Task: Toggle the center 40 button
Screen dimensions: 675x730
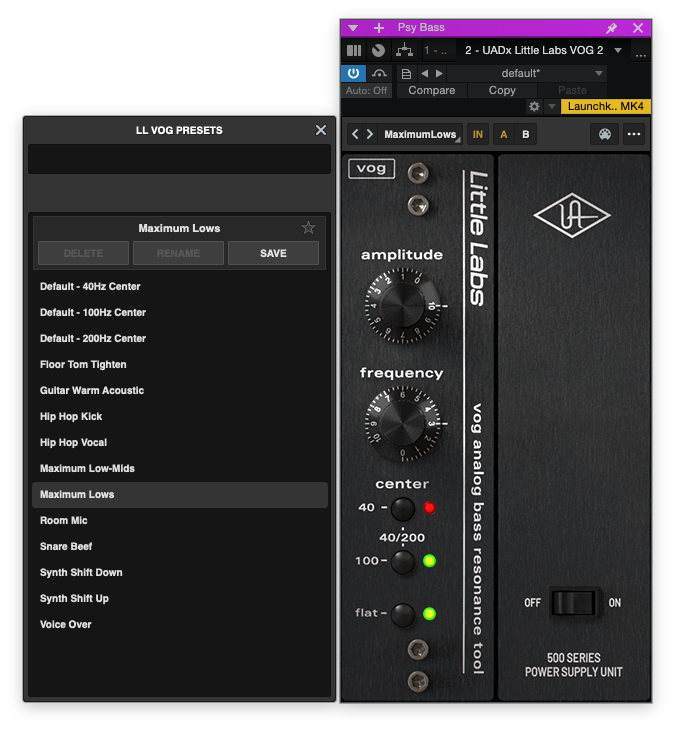Action: pyautogui.click(x=403, y=508)
